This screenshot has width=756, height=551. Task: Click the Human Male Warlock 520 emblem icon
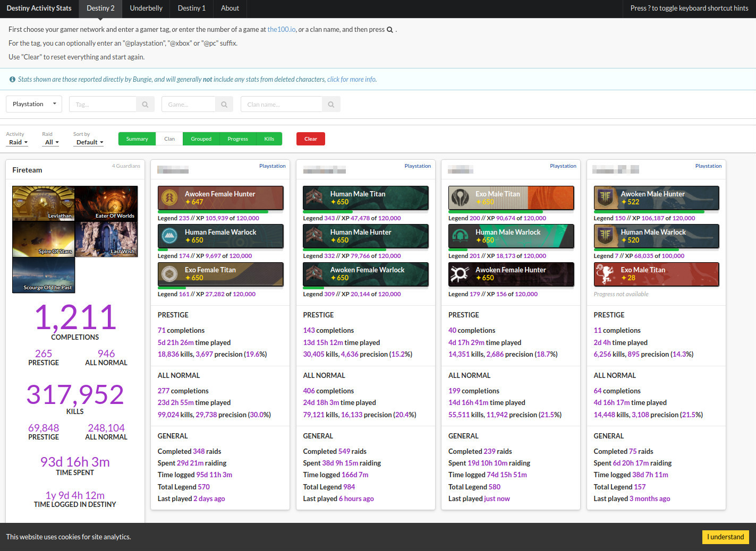tap(605, 236)
